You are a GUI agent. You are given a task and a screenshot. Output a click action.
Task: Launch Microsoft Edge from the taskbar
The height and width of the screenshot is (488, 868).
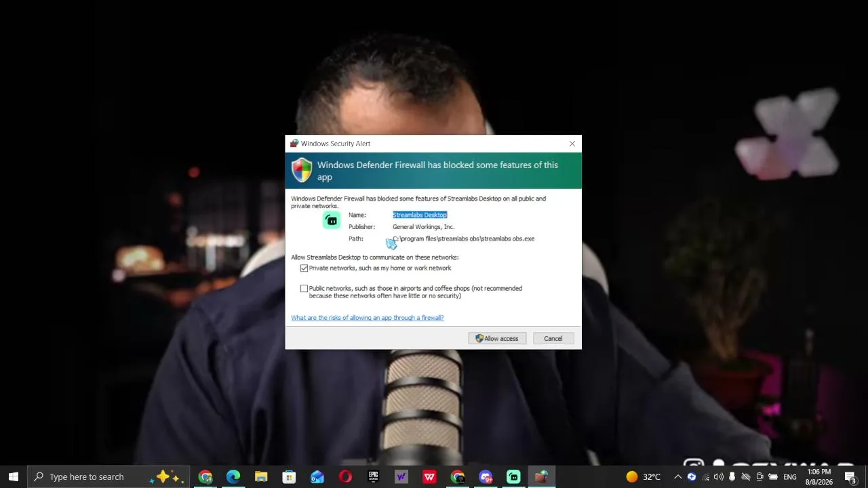pos(233,476)
